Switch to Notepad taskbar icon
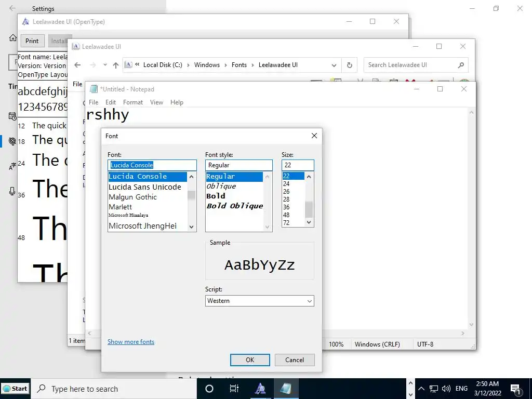This screenshot has width=532, height=399. click(x=286, y=389)
